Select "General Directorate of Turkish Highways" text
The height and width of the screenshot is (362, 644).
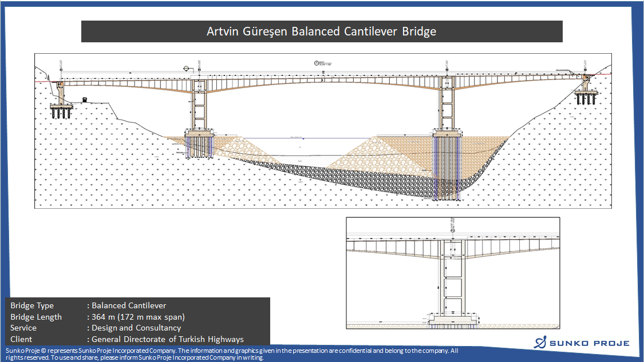pyautogui.click(x=168, y=339)
